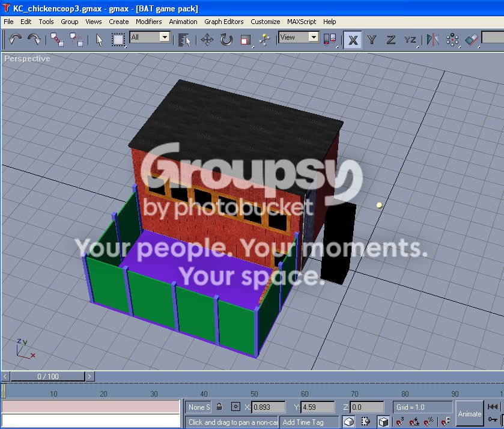Toggle Absolute/Offset transform type-in mode
504x429 pixels.
coord(235,407)
